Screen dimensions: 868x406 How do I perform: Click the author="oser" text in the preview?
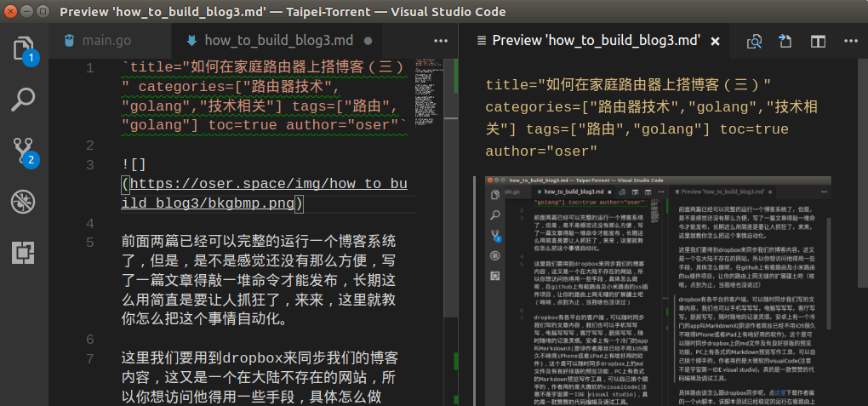541,151
